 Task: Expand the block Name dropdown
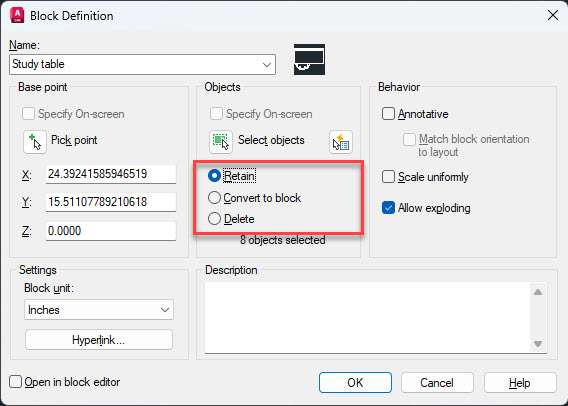267,65
